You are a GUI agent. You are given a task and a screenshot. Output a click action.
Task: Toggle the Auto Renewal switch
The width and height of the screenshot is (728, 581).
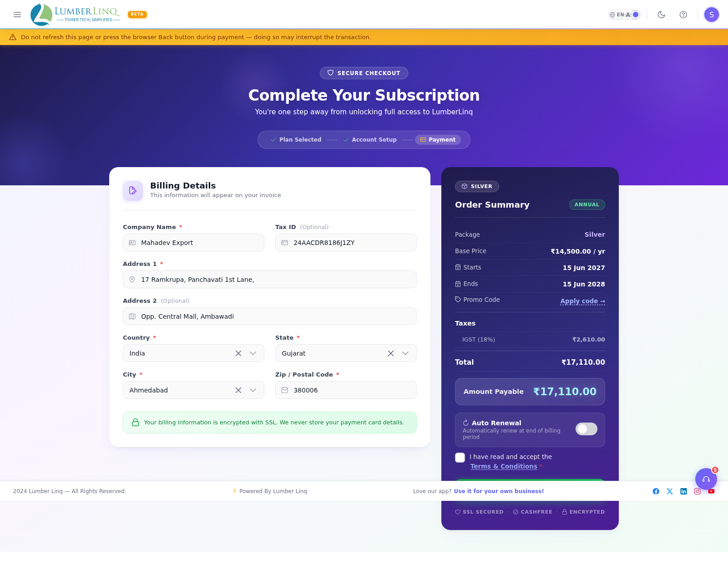click(586, 429)
